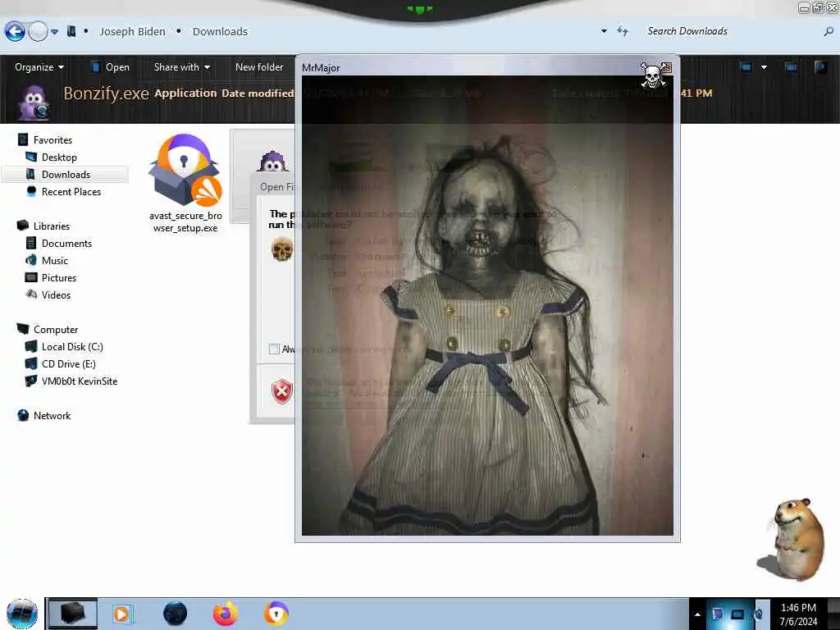Image resolution: width=840 pixels, height=630 pixels.
Task: Click Open in the toolbar
Action: coord(111,67)
